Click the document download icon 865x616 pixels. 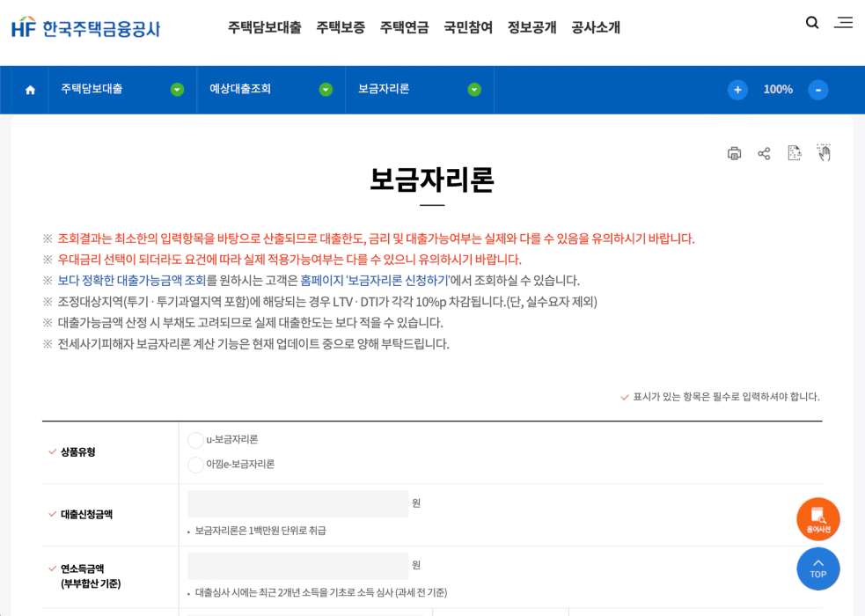point(795,153)
